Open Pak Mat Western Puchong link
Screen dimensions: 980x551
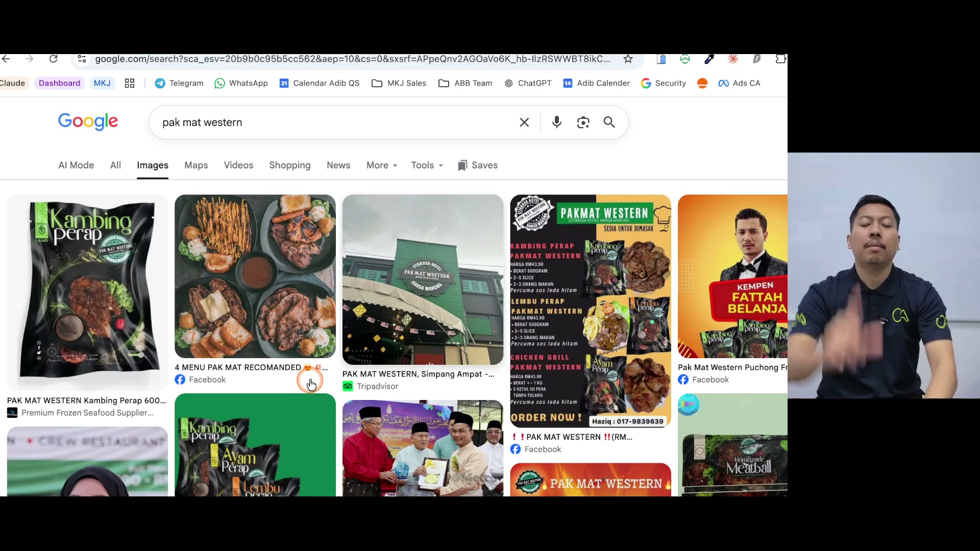pyautogui.click(x=732, y=367)
